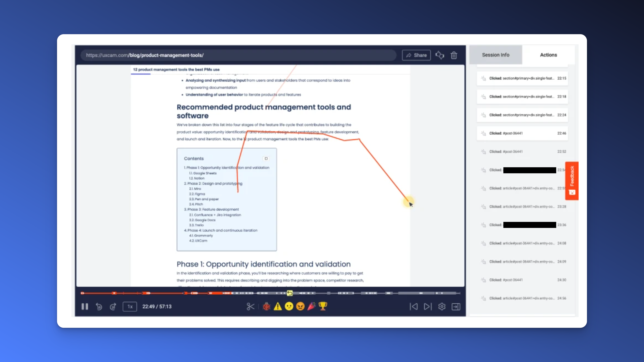Delete the session with the trash icon
644x362 pixels.
pyautogui.click(x=454, y=55)
